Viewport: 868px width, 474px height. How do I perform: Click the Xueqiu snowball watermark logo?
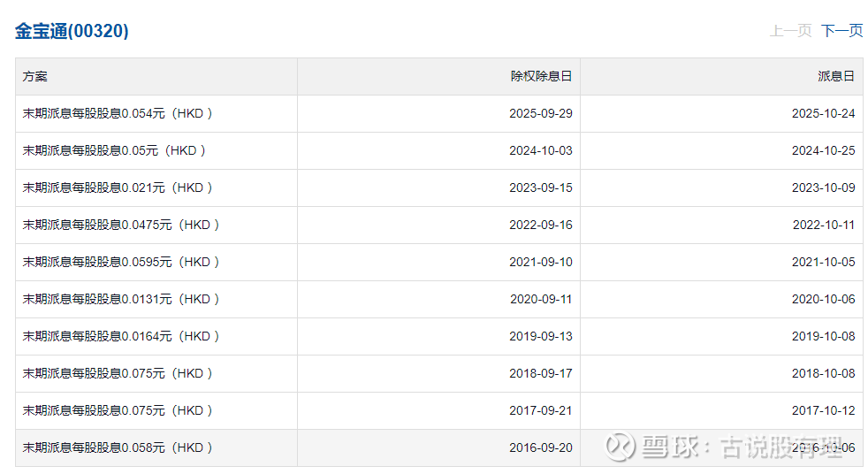(x=620, y=446)
